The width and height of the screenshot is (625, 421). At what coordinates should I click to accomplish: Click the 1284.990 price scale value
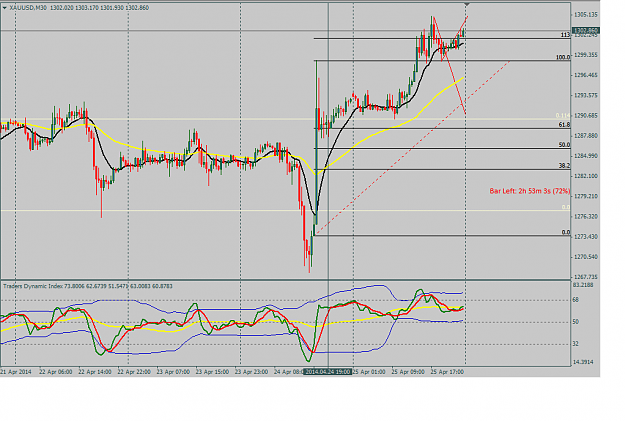586,156
